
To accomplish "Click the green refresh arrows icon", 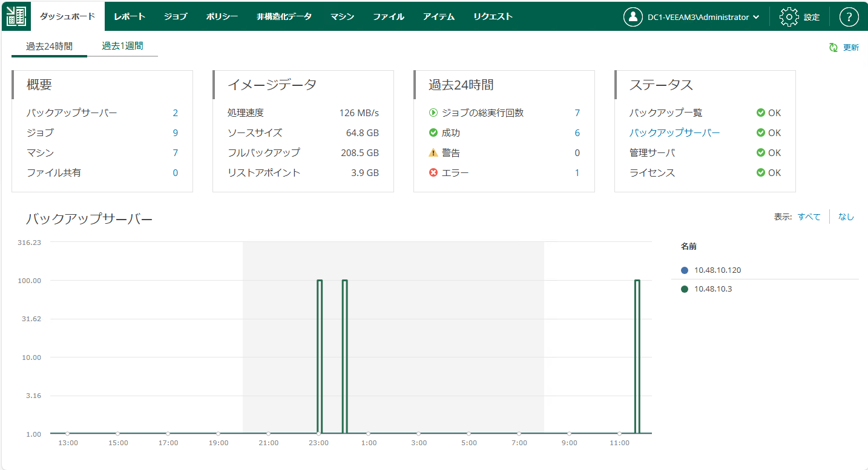I will (x=833, y=47).
